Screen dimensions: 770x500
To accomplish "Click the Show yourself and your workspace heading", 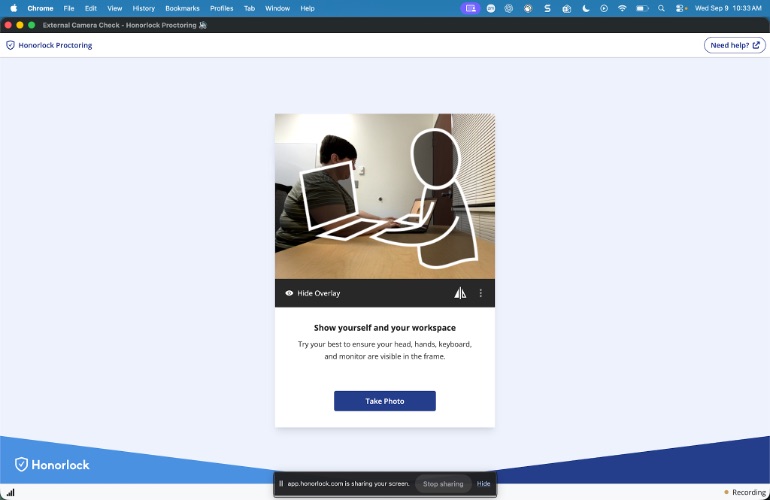I will (x=385, y=328).
